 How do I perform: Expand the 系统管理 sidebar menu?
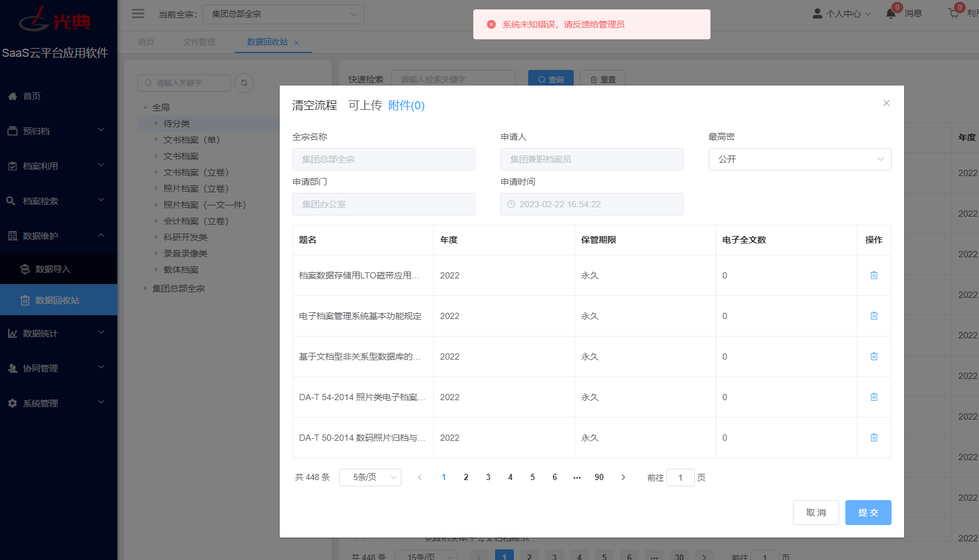59,403
